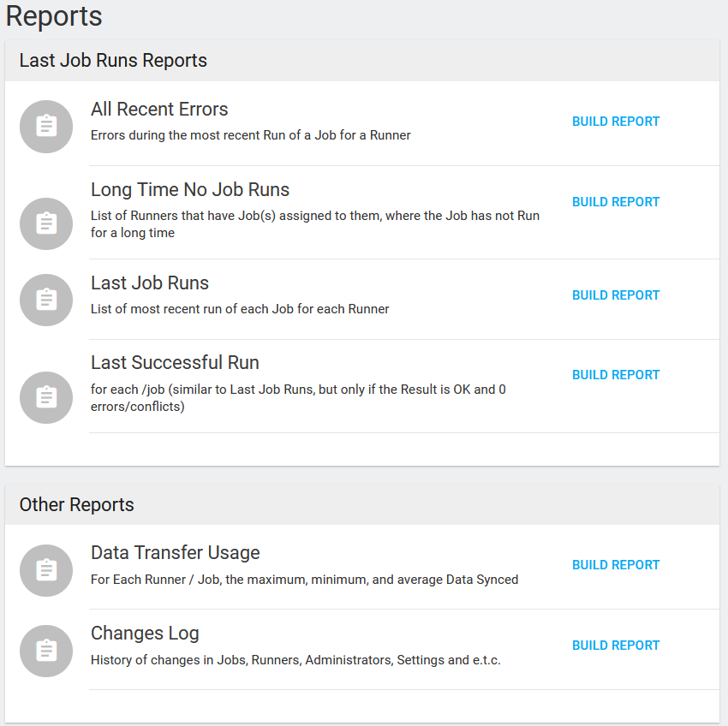Viewport: 728px width, 726px height.
Task: Build the Data Transfer Usage report
Action: (x=616, y=564)
